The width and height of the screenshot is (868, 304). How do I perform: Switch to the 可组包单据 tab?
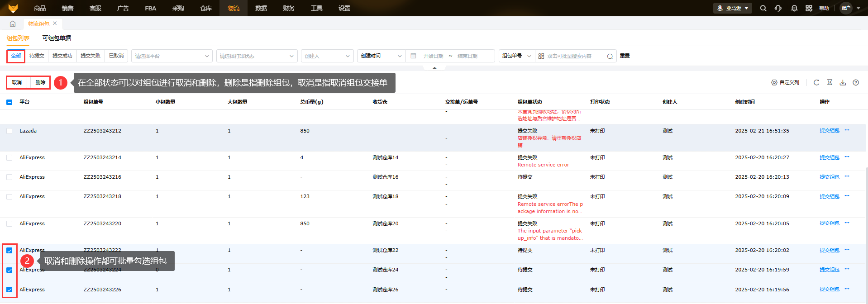[x=57, y=38]
